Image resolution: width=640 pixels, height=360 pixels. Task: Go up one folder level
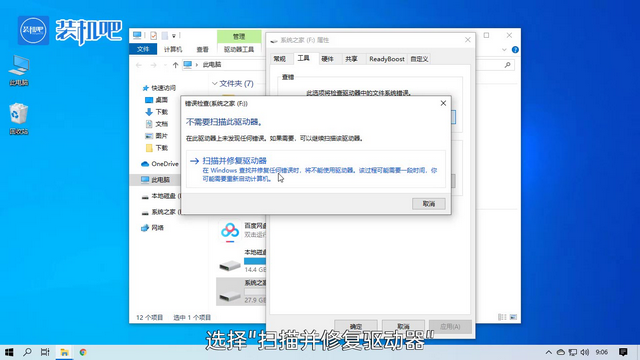coord(176,65)
